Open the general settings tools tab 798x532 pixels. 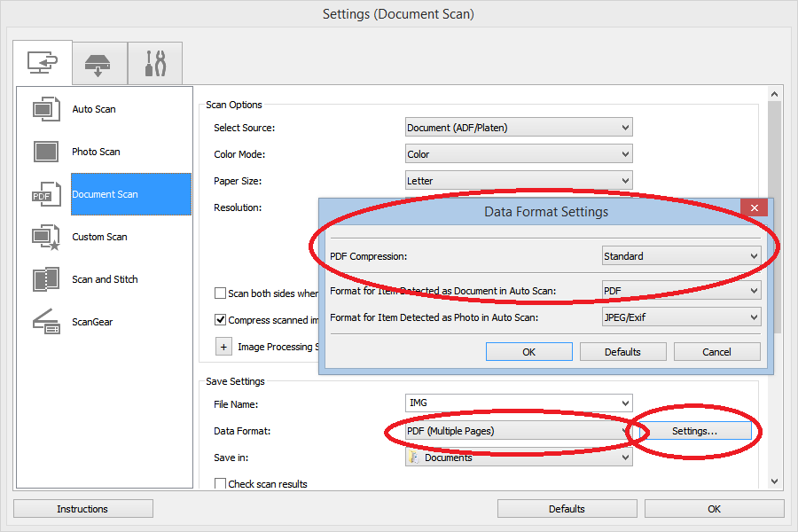click(154, 63)
